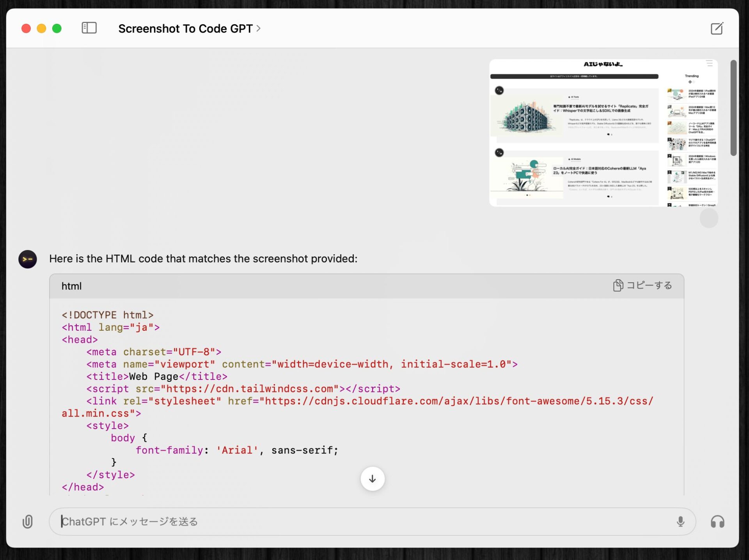The width and height of the screenshot is (749, 560).
Task: Click the green fullscreen window button
Action: (x=57, y=28)
